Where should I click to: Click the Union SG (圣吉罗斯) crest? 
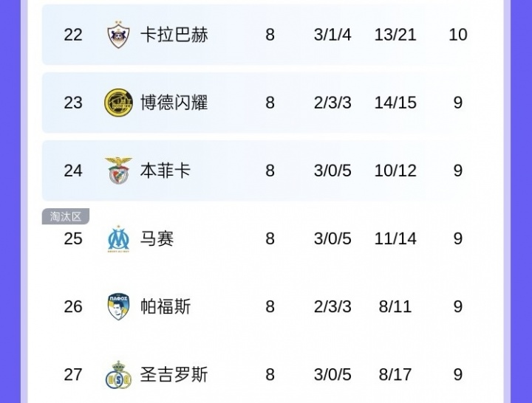click(x=118, y=375)
